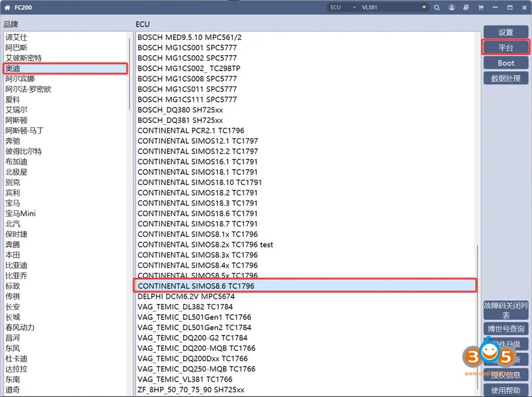Image resolution: width=532 pixels, height=397 pixels.
Task: Select brand 奥迪
Action: pos(65,68)
